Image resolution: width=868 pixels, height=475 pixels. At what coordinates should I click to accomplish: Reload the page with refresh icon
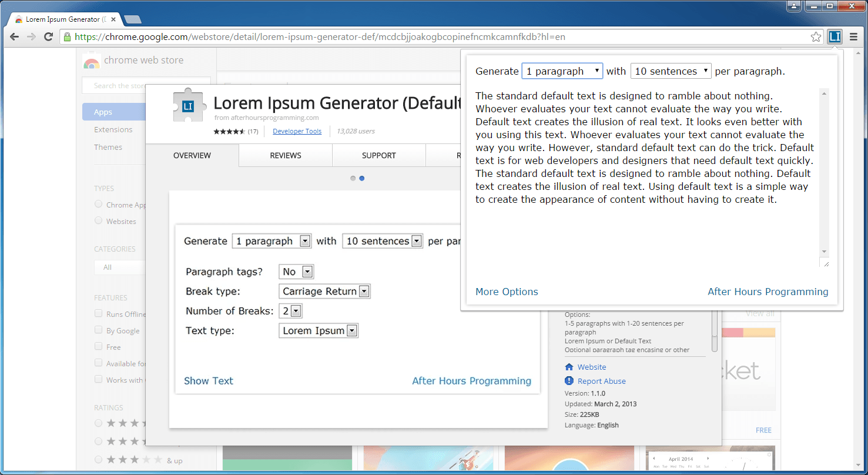[49, 36]
